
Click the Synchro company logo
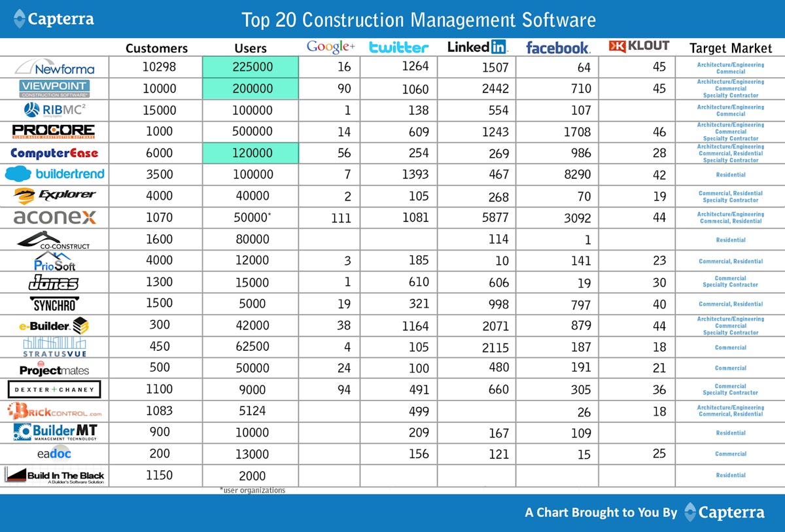pos(55,304)
